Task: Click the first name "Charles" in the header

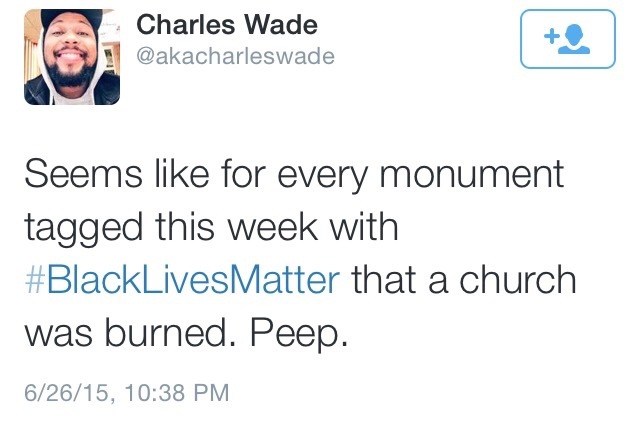Action: 179,25
